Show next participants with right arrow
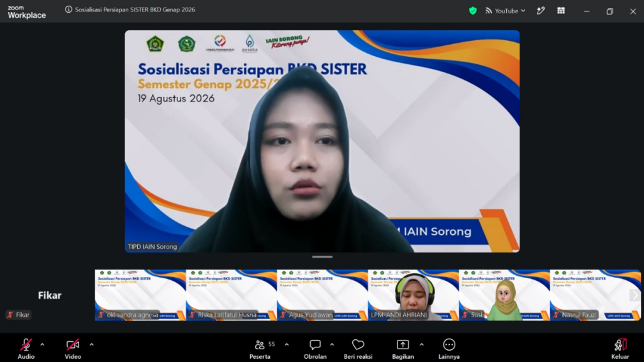 (x=635, y=295)
